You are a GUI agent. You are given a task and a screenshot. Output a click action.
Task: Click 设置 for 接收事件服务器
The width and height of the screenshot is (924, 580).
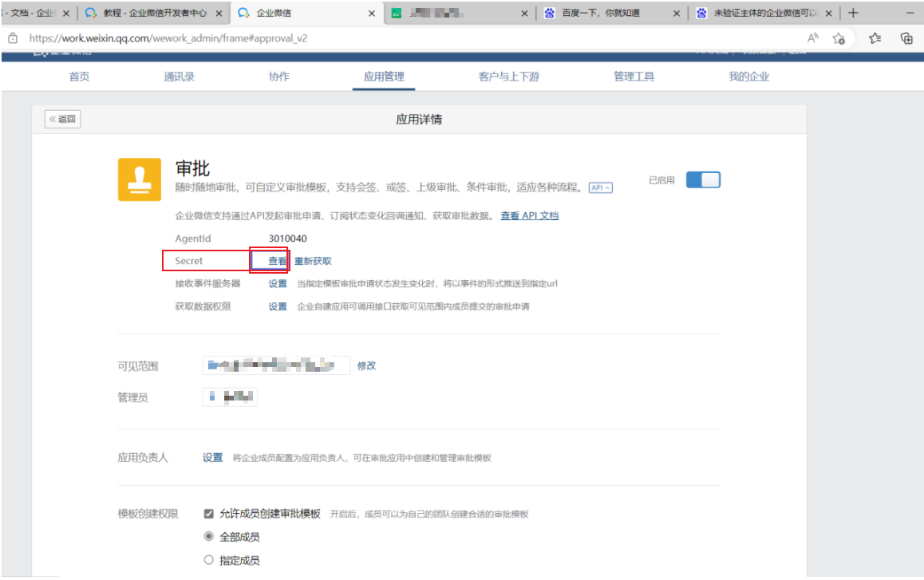[278, 283]
